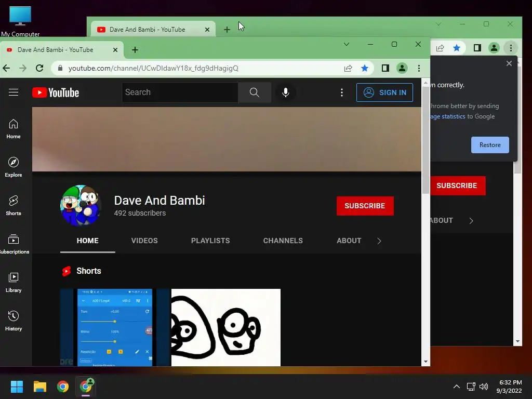Viewport: 532px width, 399px height.
Task: Show more channel tabs with the arrow
Action: (379, 241)
